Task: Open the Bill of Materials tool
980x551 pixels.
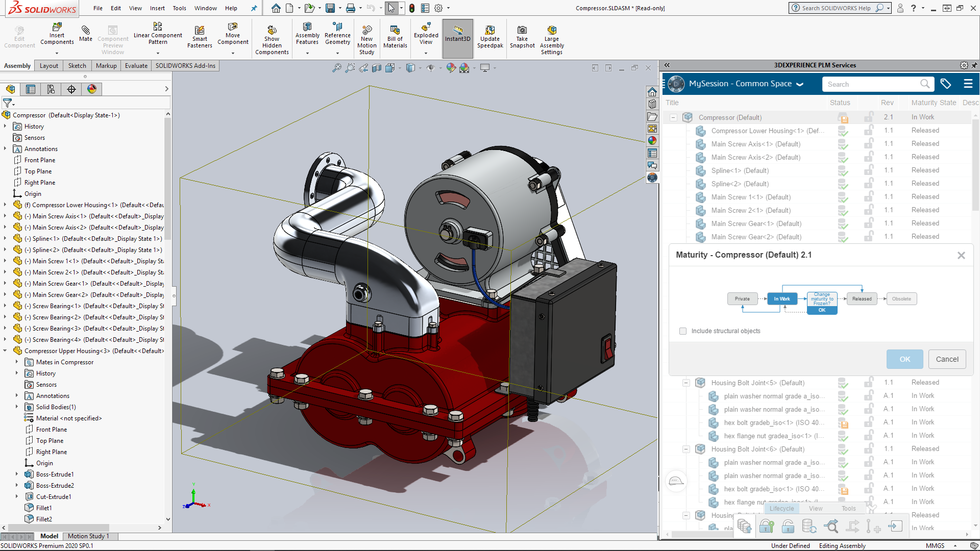Action: tap(395, 36)
